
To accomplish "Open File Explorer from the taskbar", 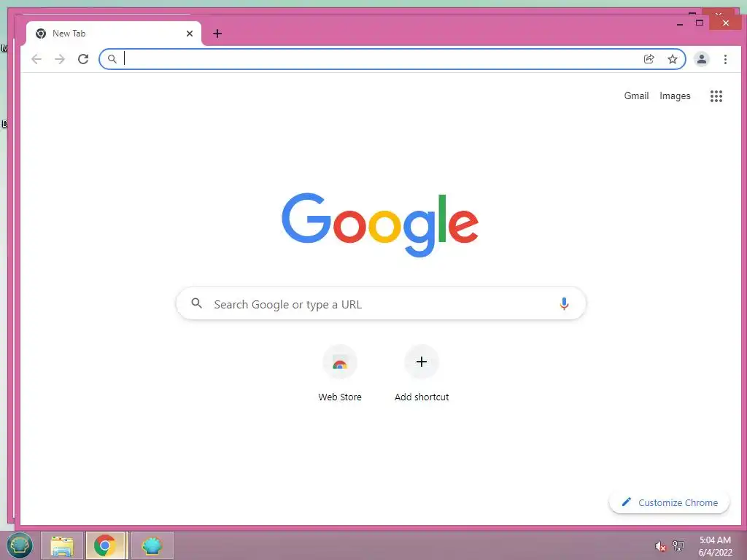I will click(62, 545).
